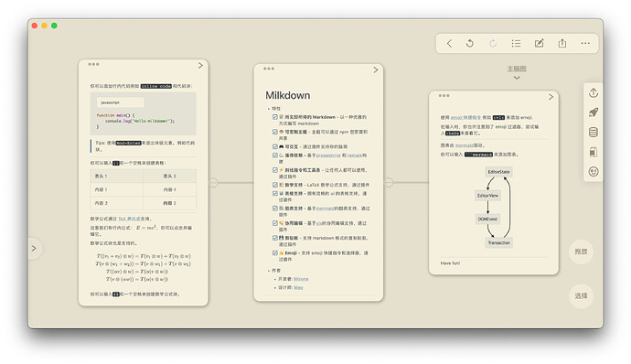Viewport: 631px width, 364px height.
Task: Open the mermaid link in Milkdown card
Action: coord(325,209)
